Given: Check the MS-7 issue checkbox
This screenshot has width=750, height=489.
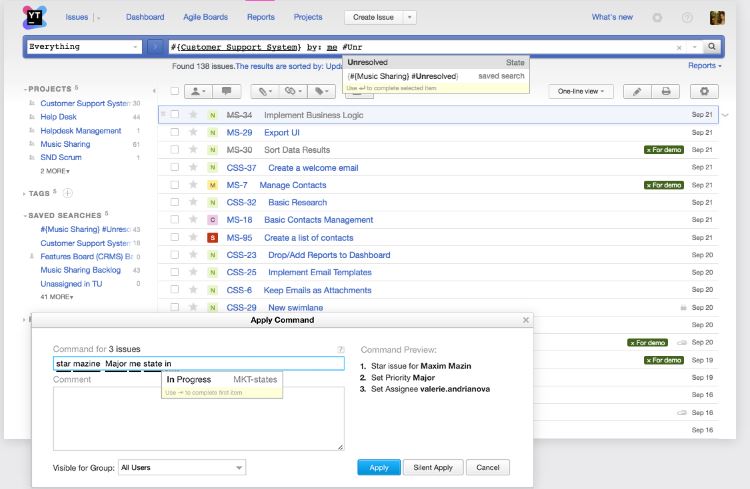Looking at the screenshot, I should pyautogui.click(x=175, y=185).
